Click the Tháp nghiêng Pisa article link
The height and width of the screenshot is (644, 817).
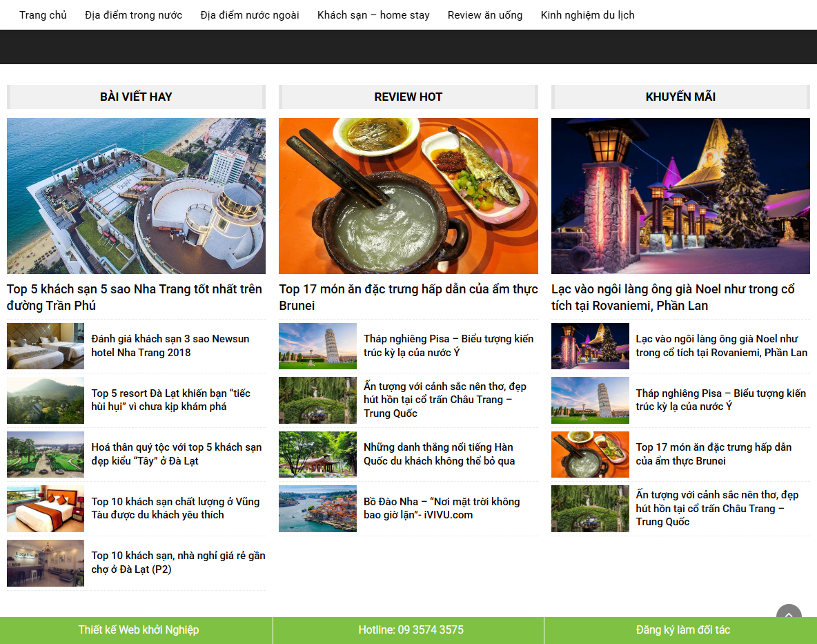(448, 345)
